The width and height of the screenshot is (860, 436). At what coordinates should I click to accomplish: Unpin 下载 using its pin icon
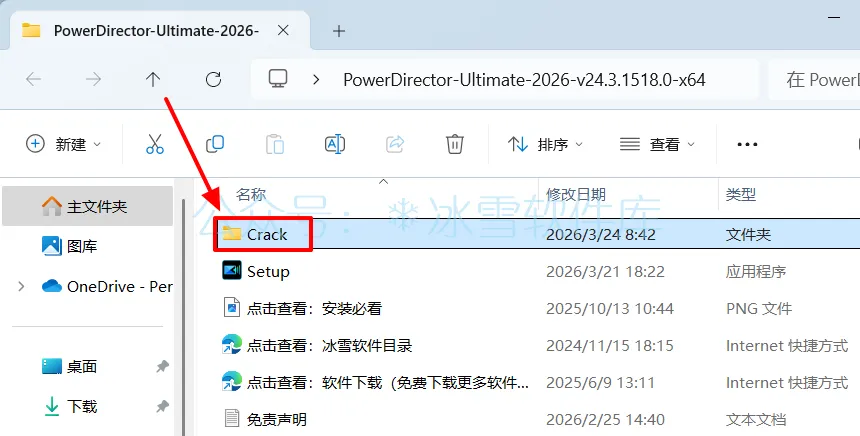tap(162, 406)
